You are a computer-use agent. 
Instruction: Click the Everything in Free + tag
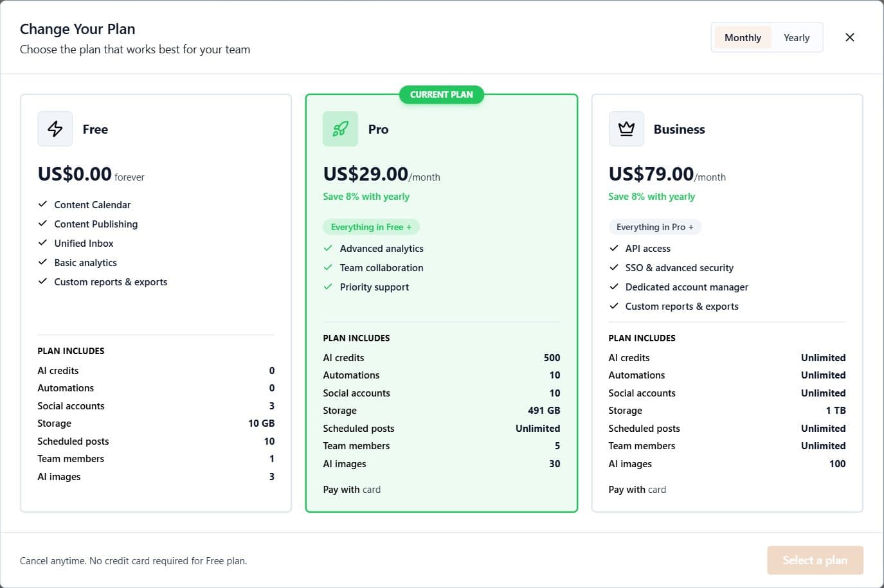click(x=371, y=227)
